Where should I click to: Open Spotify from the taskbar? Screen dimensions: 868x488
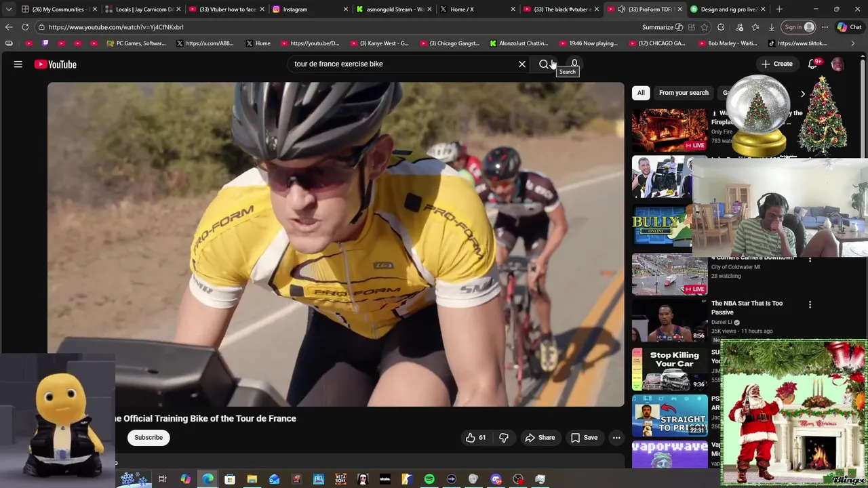point(429,479)
